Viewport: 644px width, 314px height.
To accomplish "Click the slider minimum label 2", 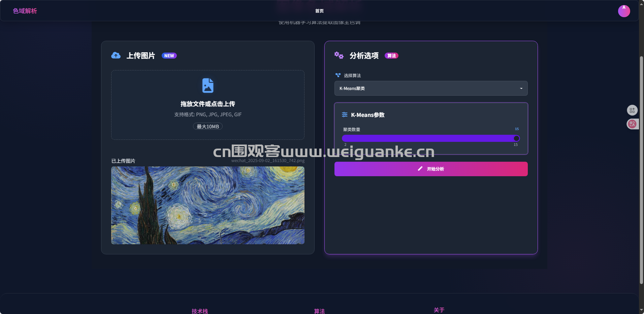I will click(345, 145).
